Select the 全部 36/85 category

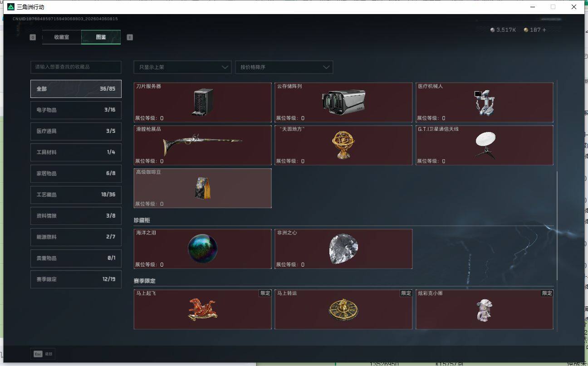(76, 89)
